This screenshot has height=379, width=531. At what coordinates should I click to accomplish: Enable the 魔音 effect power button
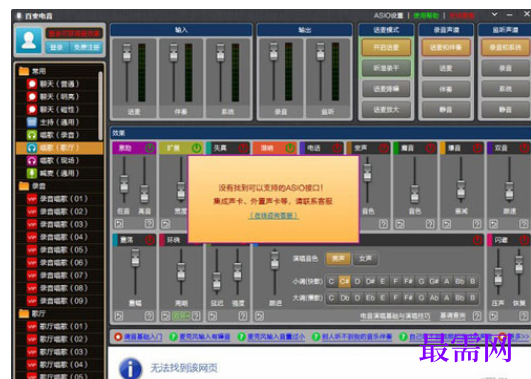pyautogui.click(x=430, y=148)
